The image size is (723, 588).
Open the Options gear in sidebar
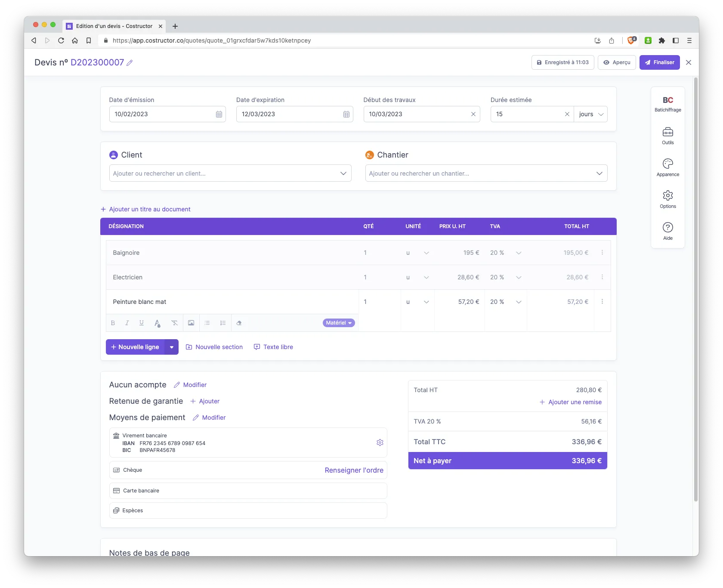coord(667,200)
